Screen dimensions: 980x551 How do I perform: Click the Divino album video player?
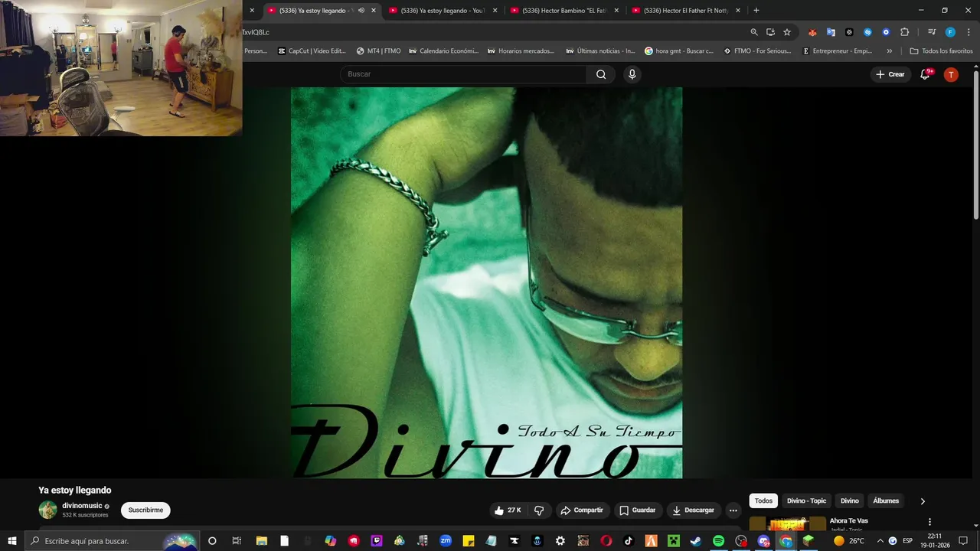(x=486, y=282)
